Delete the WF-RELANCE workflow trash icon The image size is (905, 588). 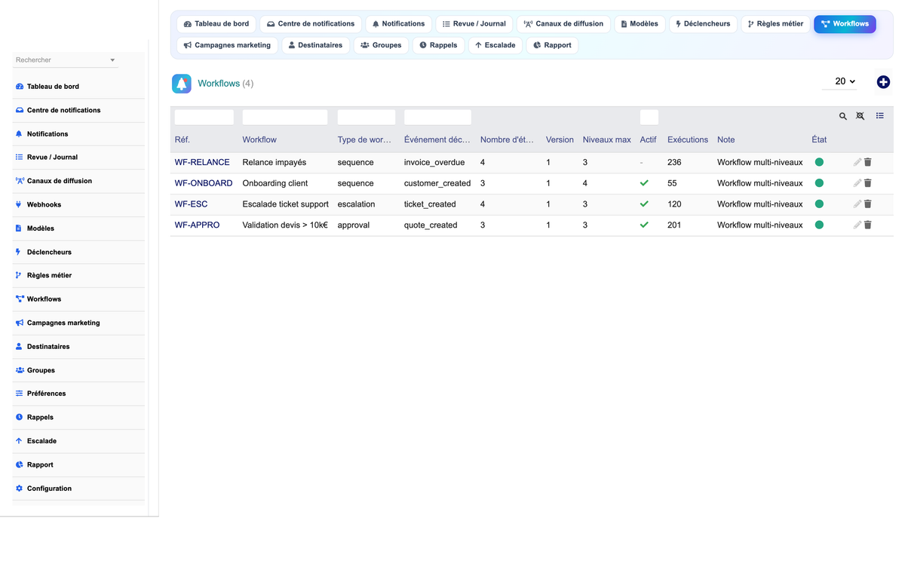click(868, 162)
